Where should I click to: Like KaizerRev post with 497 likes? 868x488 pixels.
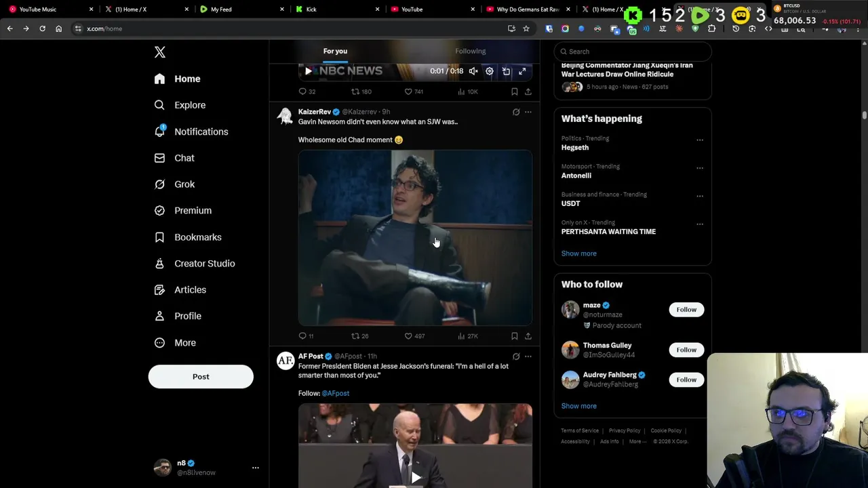pyautogui.click(x=414, y=336)
